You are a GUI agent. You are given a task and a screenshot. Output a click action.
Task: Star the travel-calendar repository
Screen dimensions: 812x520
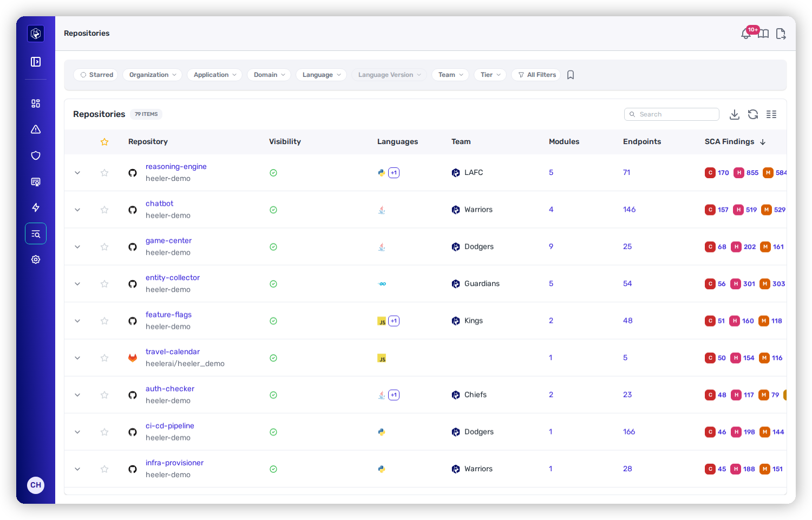click(104, 358)
